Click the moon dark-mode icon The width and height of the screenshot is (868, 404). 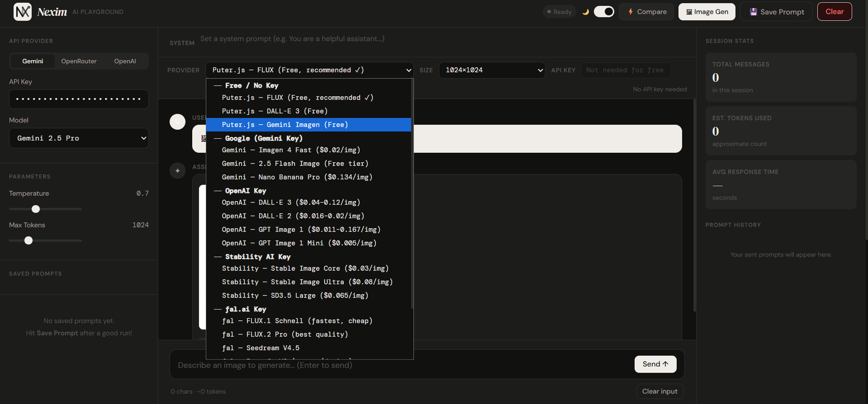(x=585, y=12)
